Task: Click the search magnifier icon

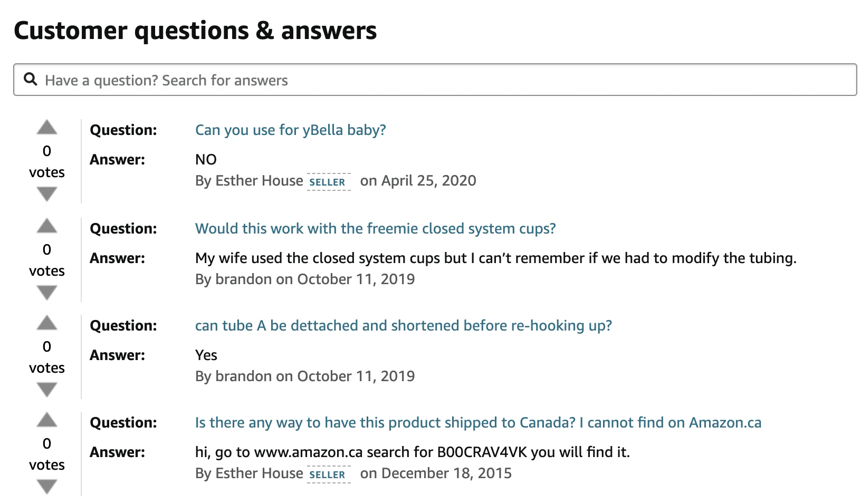Action: 31,80
